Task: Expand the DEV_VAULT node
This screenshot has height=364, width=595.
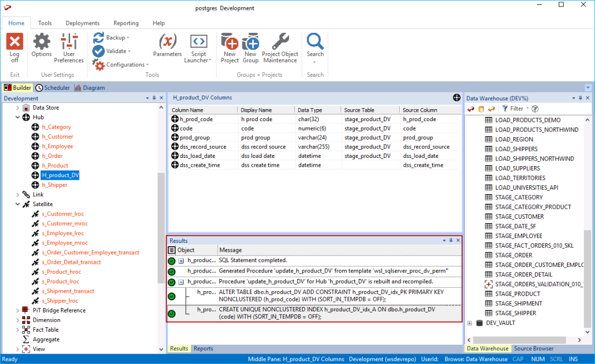Action: 469,323
